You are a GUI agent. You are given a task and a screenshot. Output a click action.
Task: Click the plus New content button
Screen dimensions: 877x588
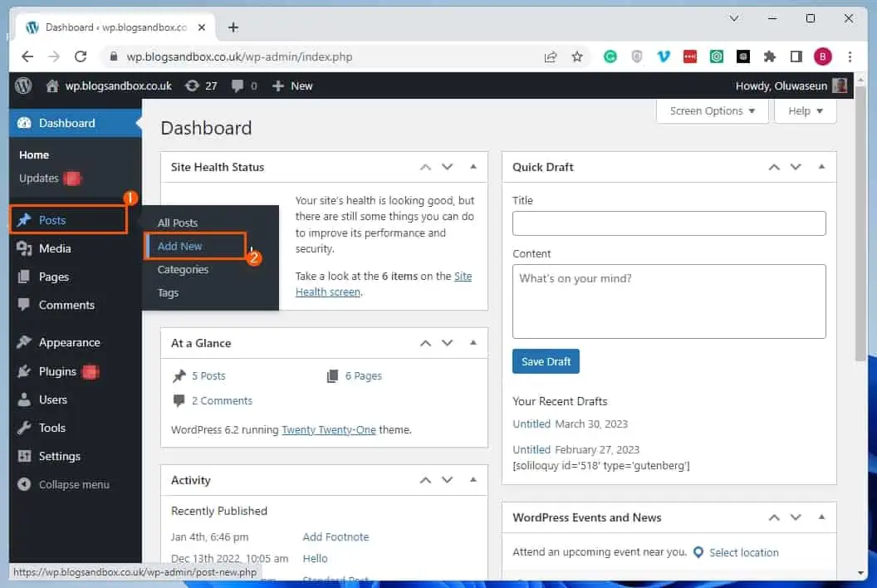coord(292,86)
